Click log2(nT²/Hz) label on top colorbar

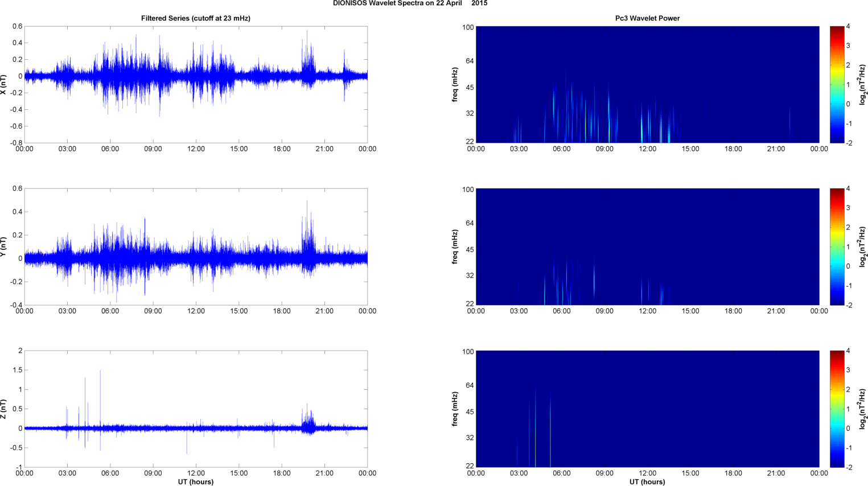click(863, 84)
